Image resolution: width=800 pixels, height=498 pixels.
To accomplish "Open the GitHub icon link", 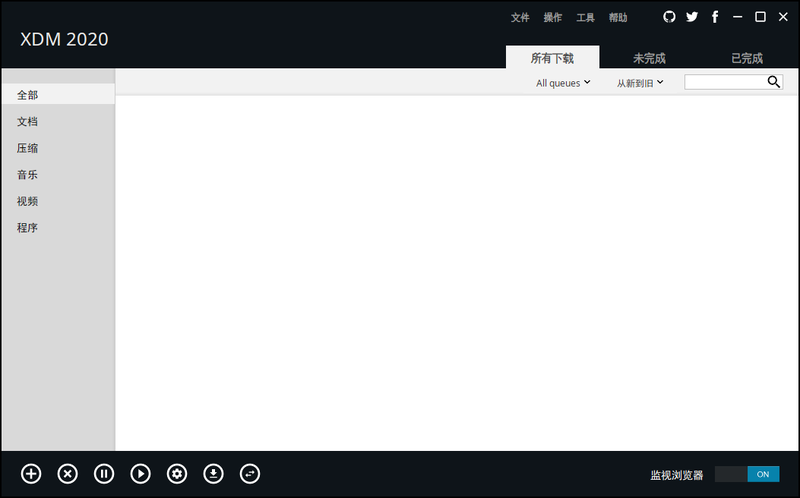I will pyautogui.click(x=669, y=17).
